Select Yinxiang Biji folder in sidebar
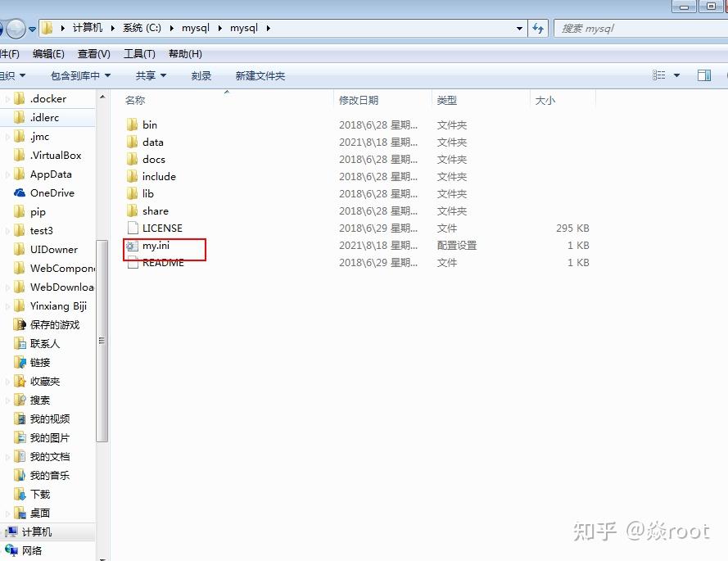 58,306
